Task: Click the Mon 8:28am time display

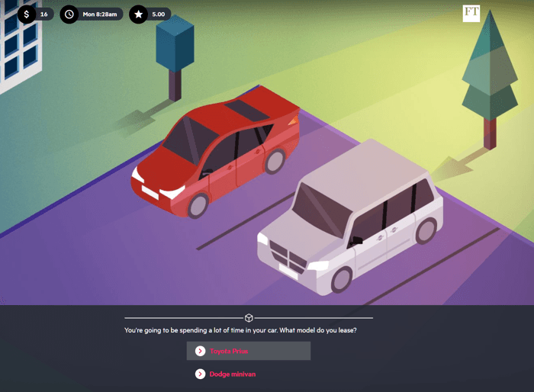Action: [x=99, y=14]
